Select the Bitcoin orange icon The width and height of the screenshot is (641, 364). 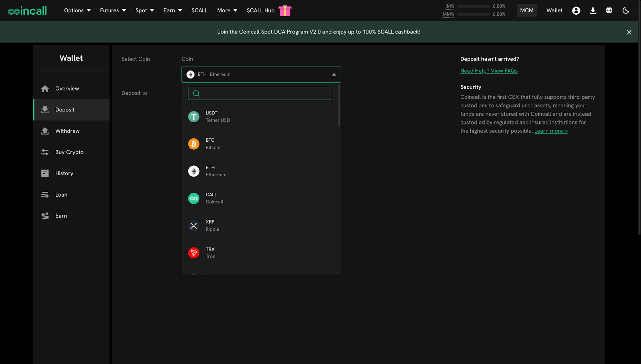point(194,144)
